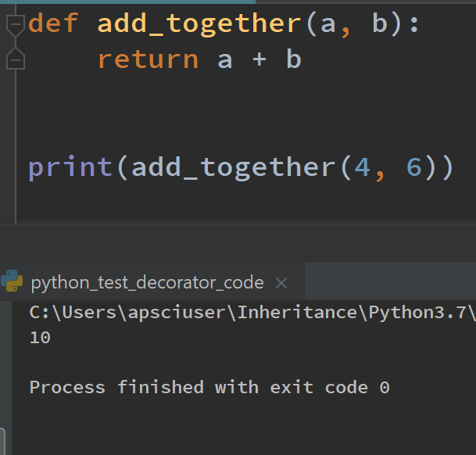476x455 pixels.
Task: Click add_together inside the print call
Action: click(x=233, y=167)
